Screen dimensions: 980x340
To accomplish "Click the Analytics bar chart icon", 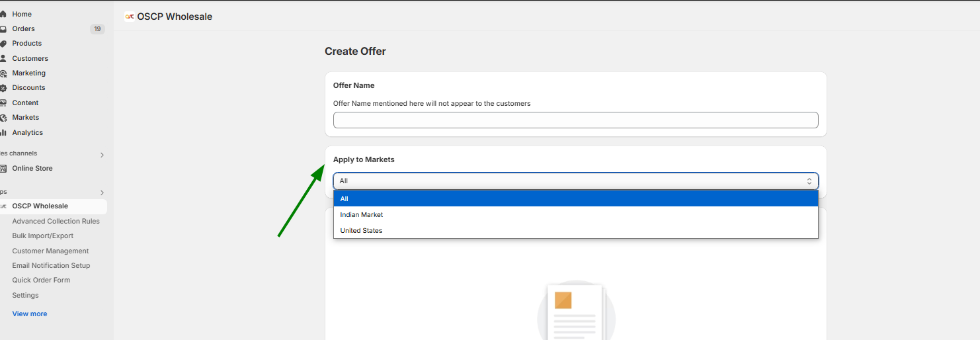I will (3, 132).
